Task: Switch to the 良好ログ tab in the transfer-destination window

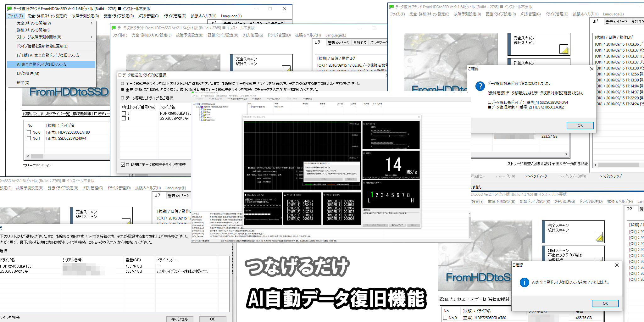Action: 360,43
